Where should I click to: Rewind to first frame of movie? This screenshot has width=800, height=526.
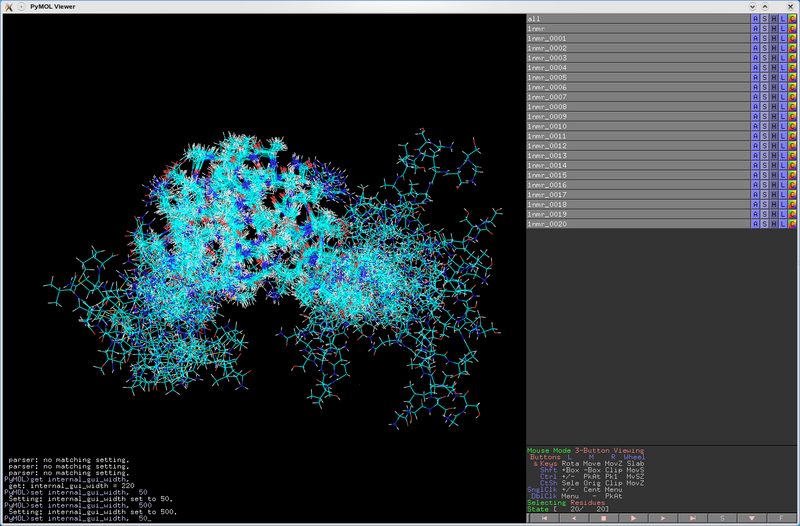(544, 518)
